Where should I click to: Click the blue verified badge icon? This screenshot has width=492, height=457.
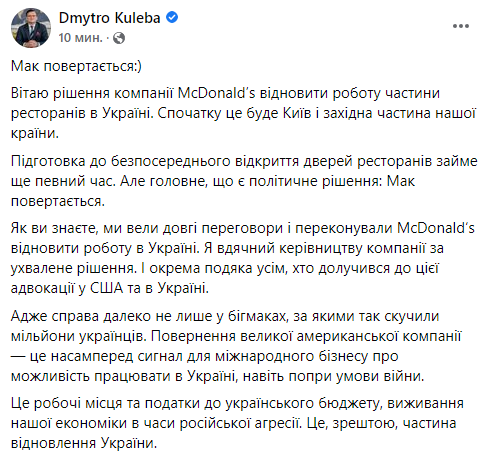tap(172, 17)
